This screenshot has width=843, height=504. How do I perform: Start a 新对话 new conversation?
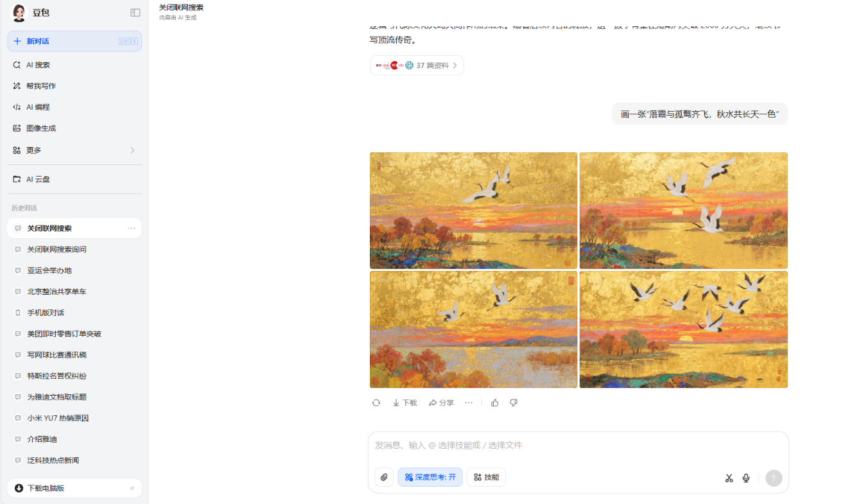74,41
